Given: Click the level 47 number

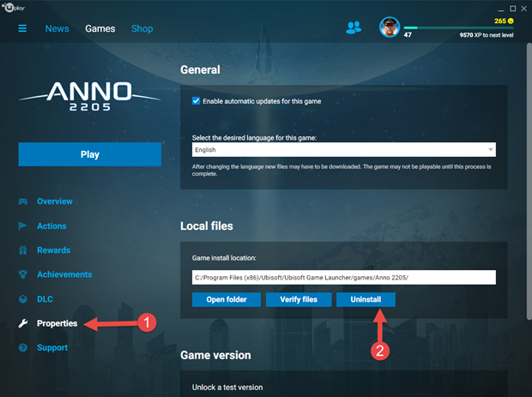Looking at the screenshot, I should click(x=408, y=35).
